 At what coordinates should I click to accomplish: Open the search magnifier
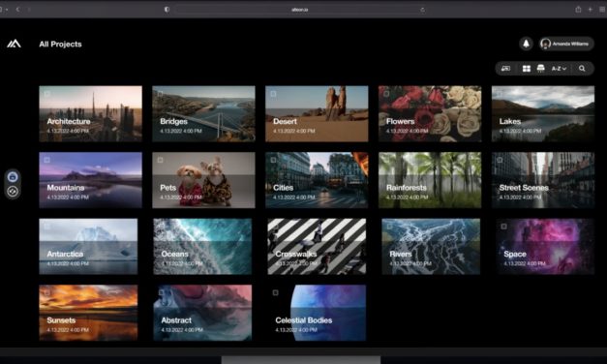coord(582,69)
